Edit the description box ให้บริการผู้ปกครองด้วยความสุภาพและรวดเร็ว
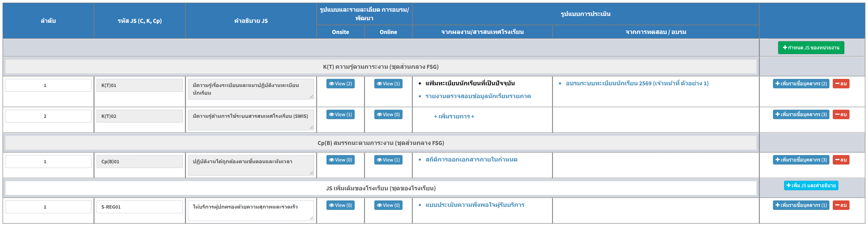Viewport: 868px width, 226px height. pos(251,211)
